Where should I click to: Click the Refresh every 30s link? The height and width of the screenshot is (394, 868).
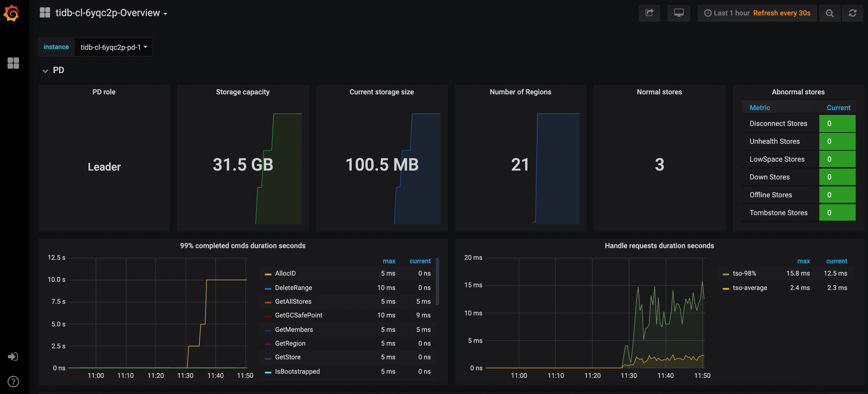tap(782, 13)
